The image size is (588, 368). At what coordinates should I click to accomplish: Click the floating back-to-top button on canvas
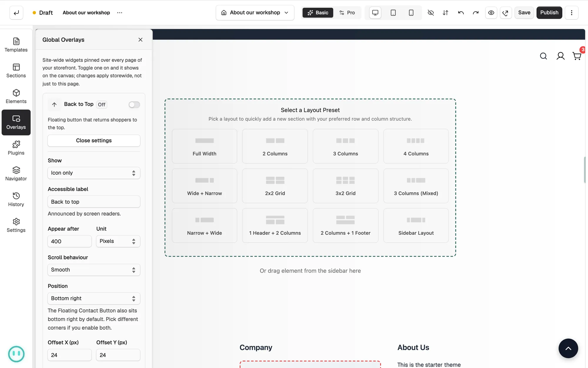pyautogui.click(x=568, y=348)
